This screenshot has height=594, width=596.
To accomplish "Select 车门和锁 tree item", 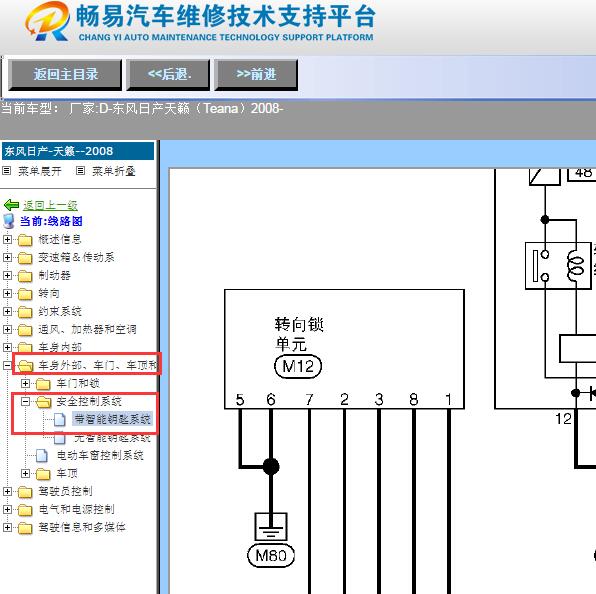I will pyautogui.click(x=78, y=383).
